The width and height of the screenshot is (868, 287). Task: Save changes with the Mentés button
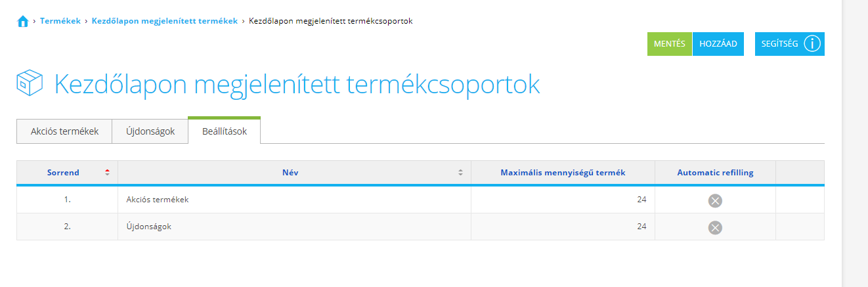click(x=670, y=44)
